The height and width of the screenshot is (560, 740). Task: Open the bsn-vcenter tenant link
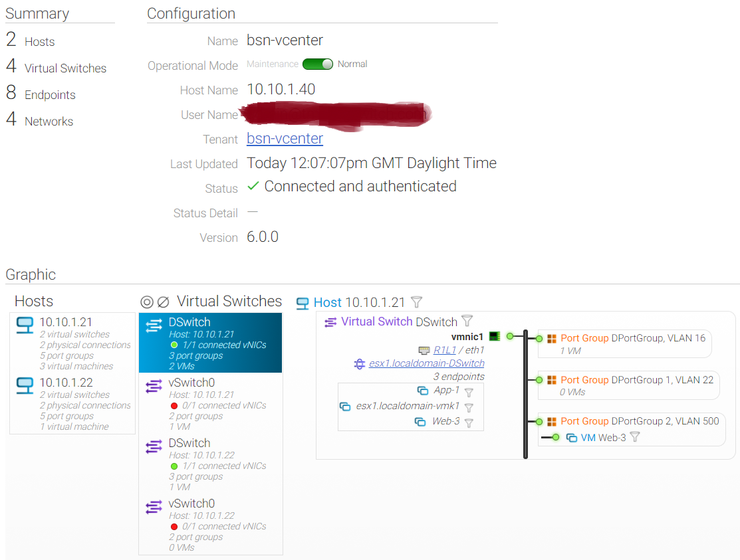click(285, 139)
